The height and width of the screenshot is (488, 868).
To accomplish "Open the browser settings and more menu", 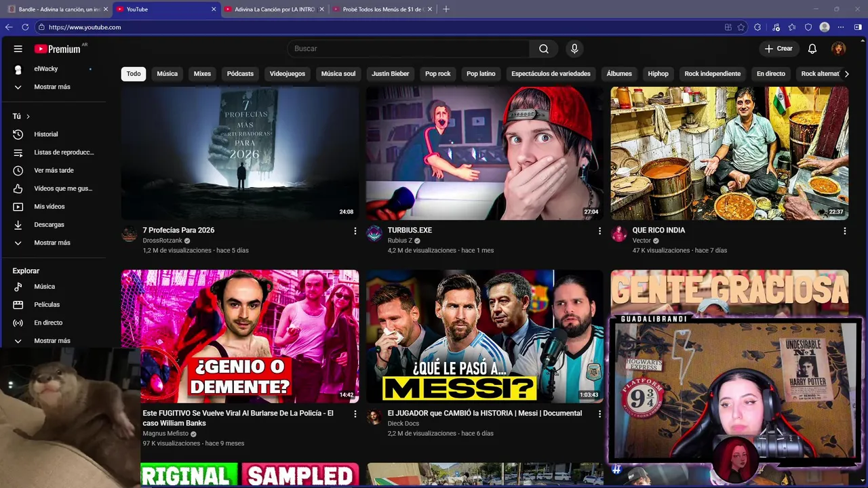I will (841, 27).
